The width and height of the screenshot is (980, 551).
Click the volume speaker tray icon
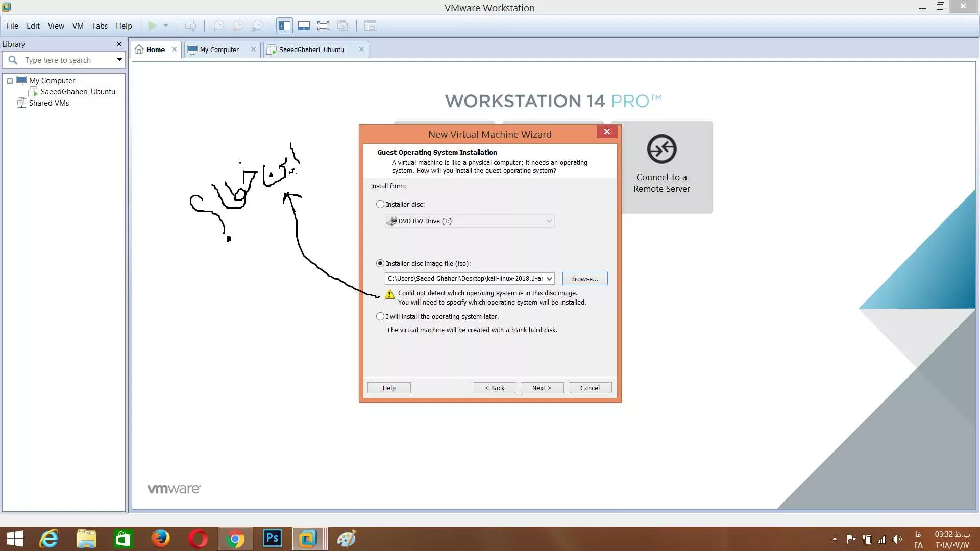(897, 539)
